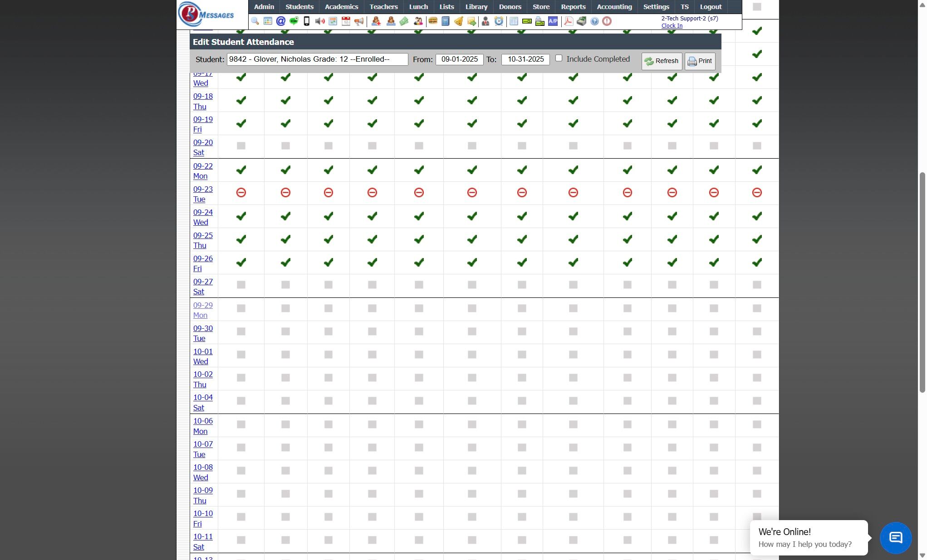
Task: Click the PDF document icon
Action: [569, 21]
